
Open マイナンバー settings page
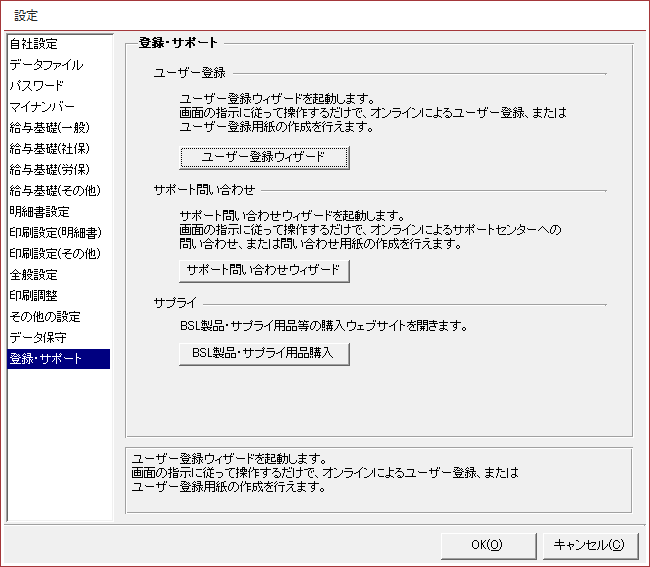click(42, 107)
